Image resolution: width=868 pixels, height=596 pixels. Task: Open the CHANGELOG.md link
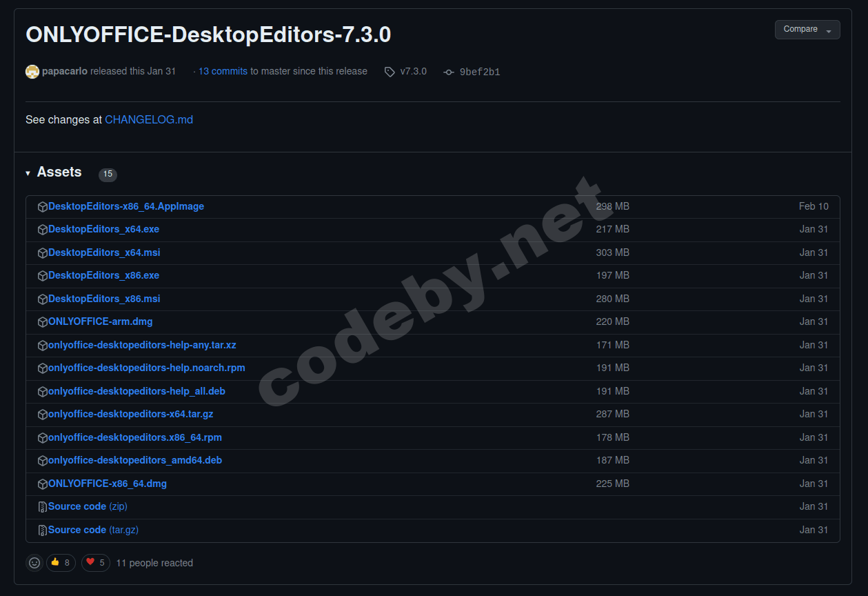tap(149, 119)
